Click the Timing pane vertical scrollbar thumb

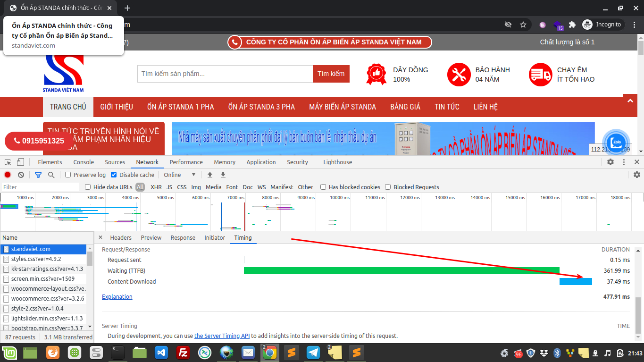pos(639,315)
